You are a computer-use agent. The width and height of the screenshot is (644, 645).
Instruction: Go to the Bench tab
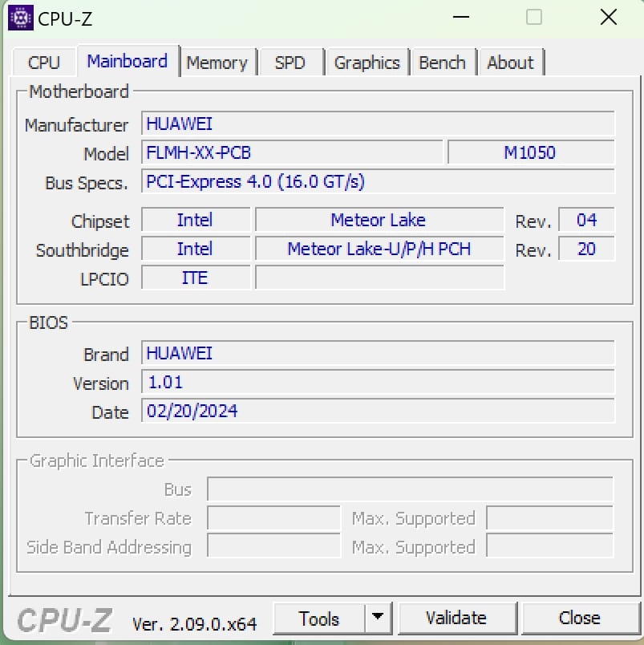[442, 63]
